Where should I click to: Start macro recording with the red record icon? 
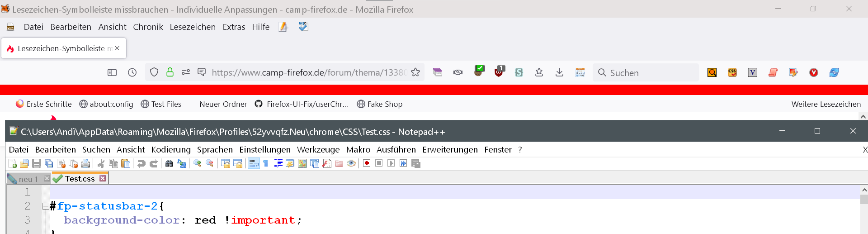pyautogui.click(x=367, y=163)
